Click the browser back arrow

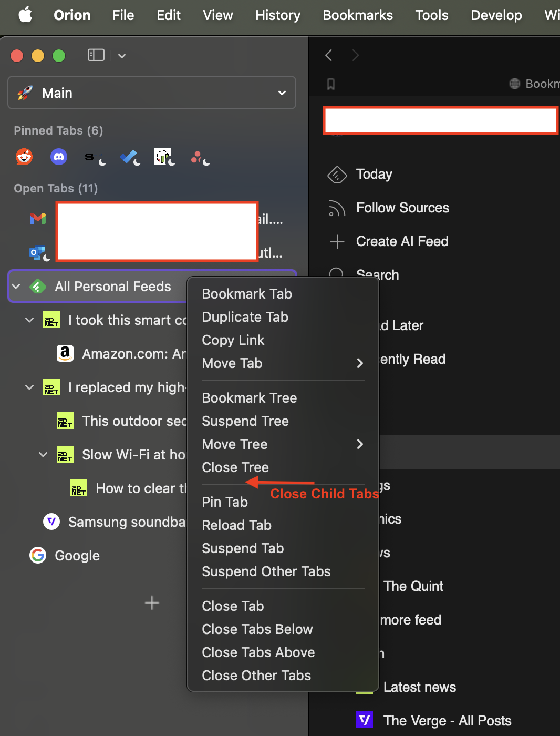329,55
